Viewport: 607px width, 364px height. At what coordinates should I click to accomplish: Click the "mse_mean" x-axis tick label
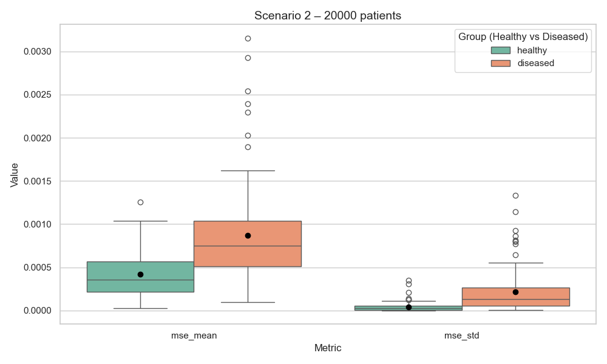[x=194, y=335]
